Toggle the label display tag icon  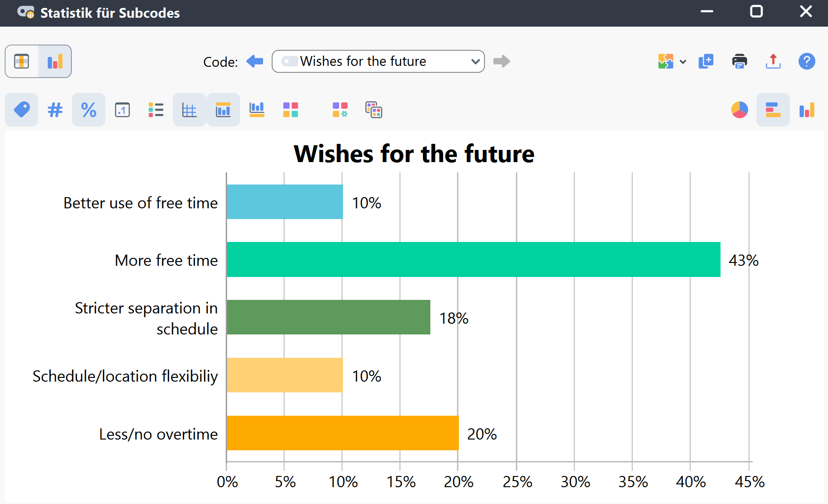pos(21,110)
